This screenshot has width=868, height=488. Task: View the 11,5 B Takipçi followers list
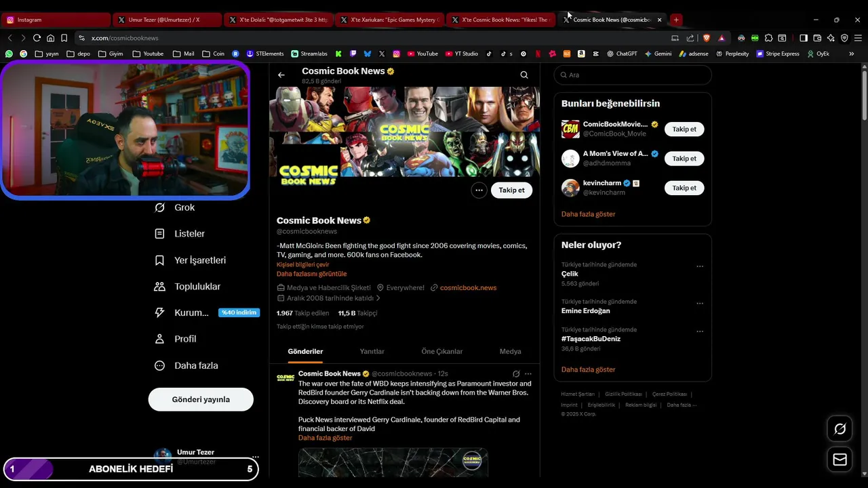pyautogui.click(x=357, y=313)
